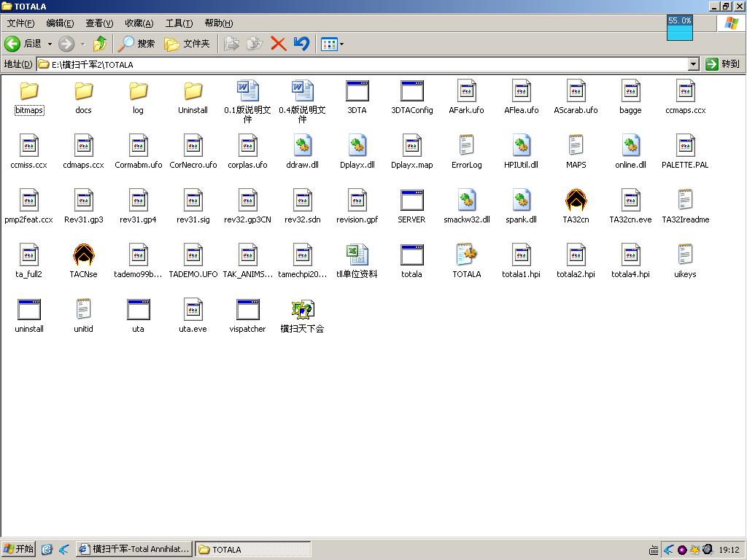Click the address bar path field
747x560 pixels.
pyautogui.click(x=365, y=64)
